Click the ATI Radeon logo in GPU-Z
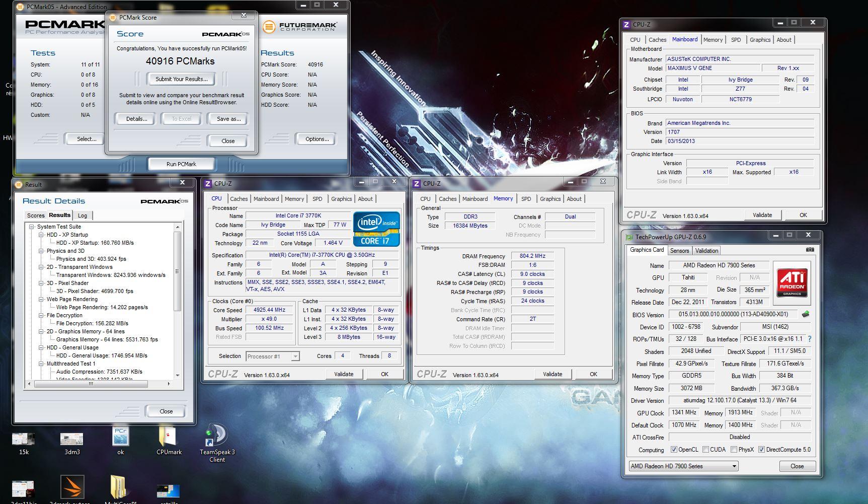This screenshot has height=504, width=868. [792, 282]
